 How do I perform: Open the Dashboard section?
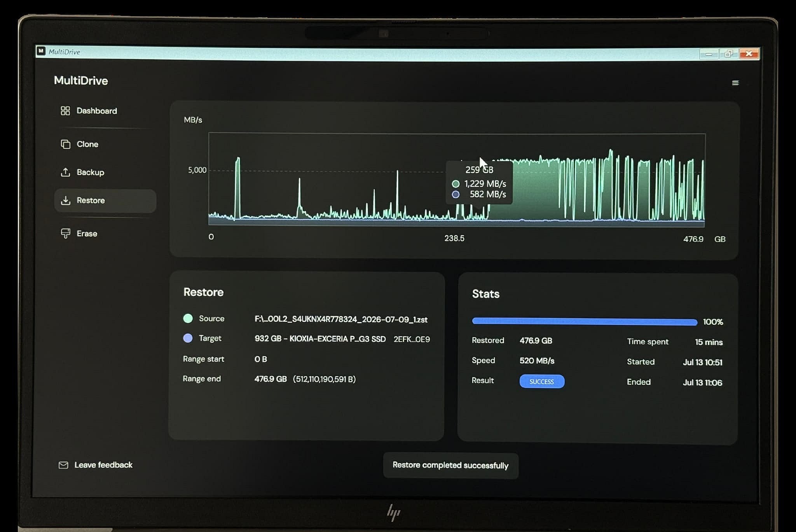point(97,111)
